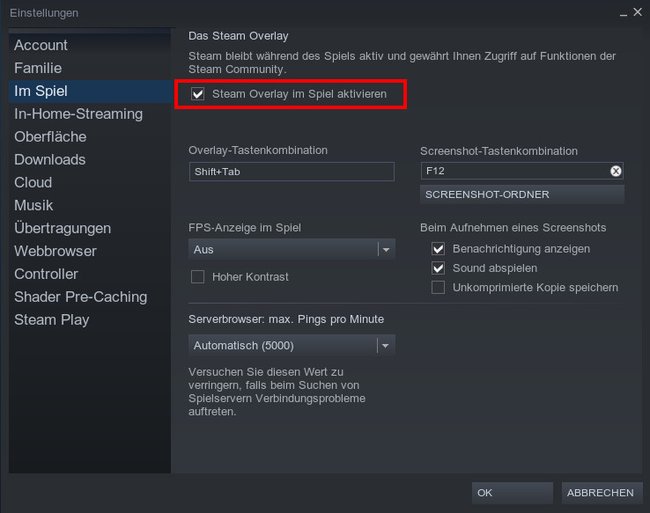
Task: Click the SCREENSHOT-ORDNER button
Action: (x=522, y=194)
